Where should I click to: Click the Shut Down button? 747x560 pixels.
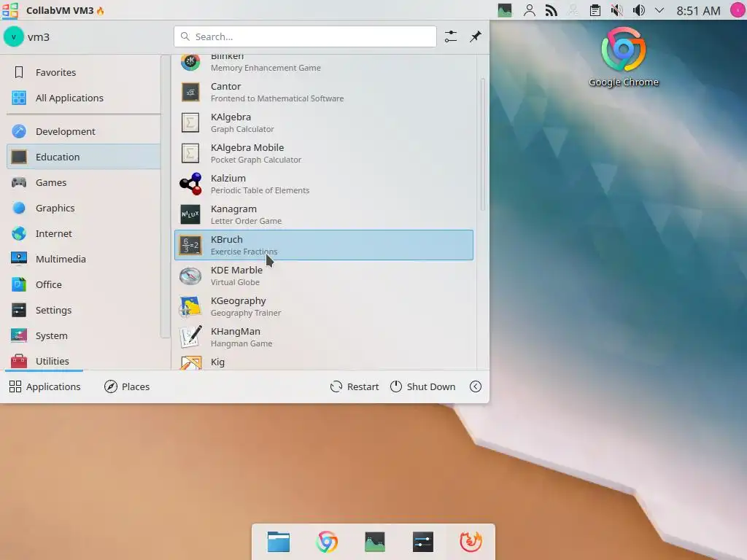422,386
